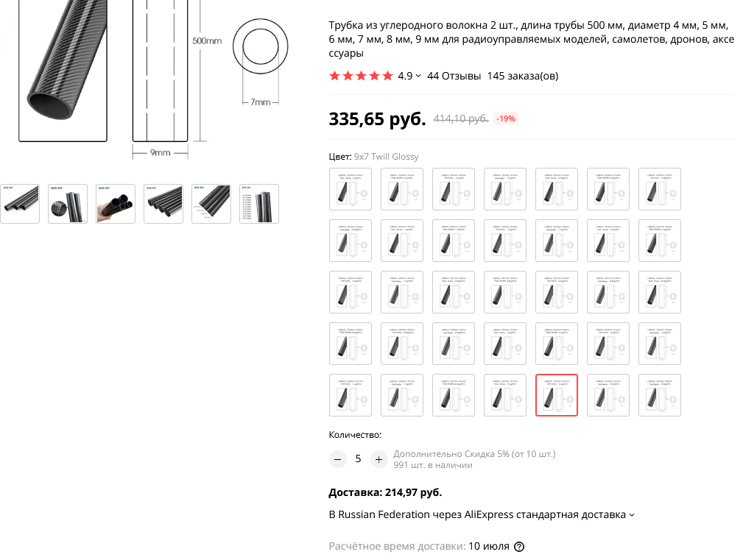Image resolution: width=743 pixels, height=560 pixels.
Task: Click the currently selected red-bordered 9x7 variant
Action: point(557,395)
